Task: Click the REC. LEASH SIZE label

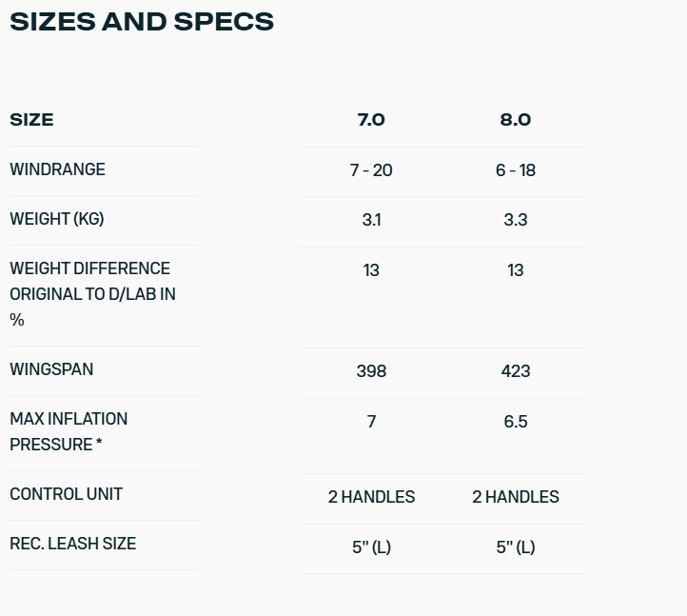Action: [x=72, y=544]
